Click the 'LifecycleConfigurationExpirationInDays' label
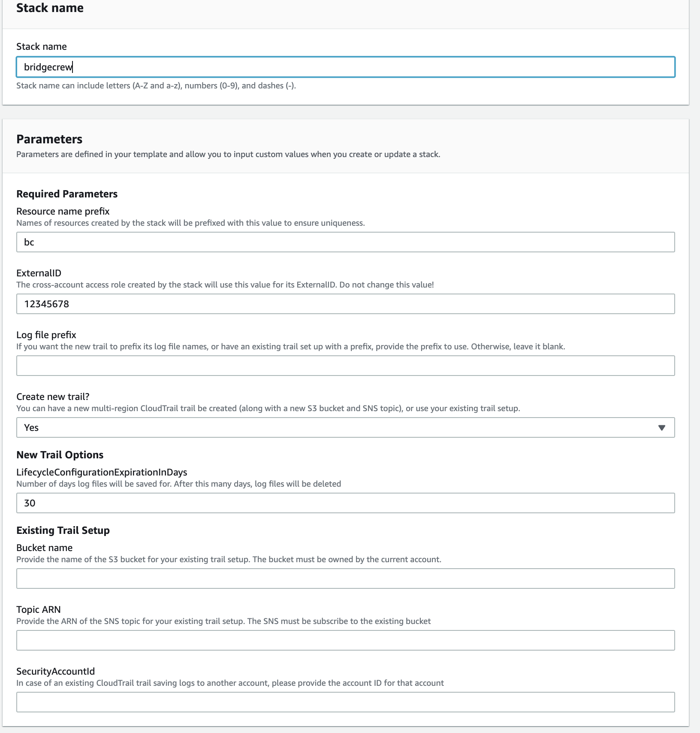The width and height of the screenshot is (700, 733). 102,472
